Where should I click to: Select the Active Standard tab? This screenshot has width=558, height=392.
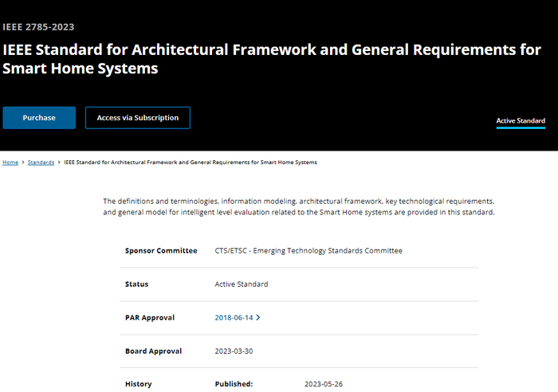click(x=521, y=121)
